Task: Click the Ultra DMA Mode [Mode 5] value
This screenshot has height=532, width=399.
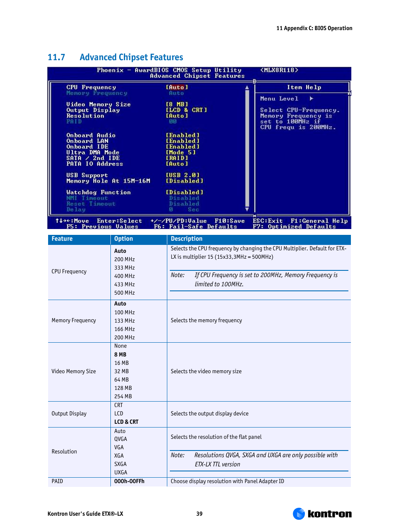Action: (181, 153)
